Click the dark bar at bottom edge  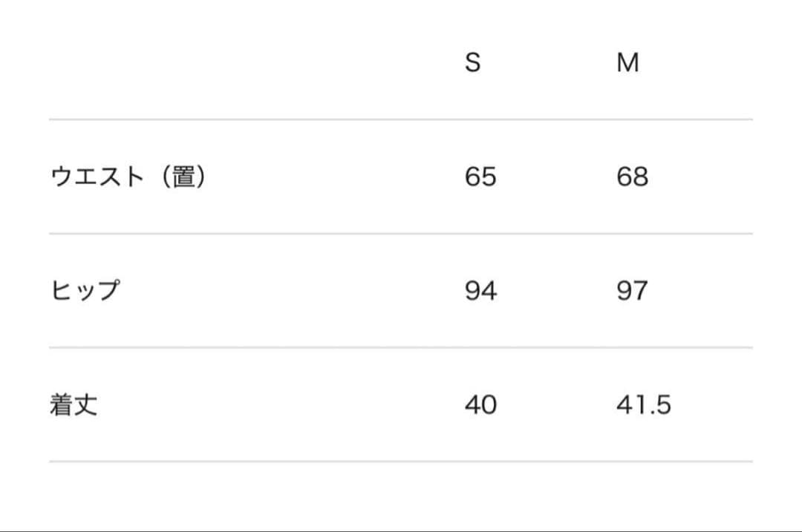(x=401, y=530)
